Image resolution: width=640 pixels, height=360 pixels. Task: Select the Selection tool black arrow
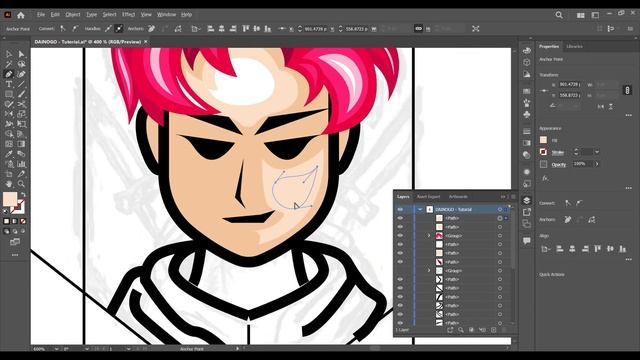pyautogui.click(x=9, y=54)
